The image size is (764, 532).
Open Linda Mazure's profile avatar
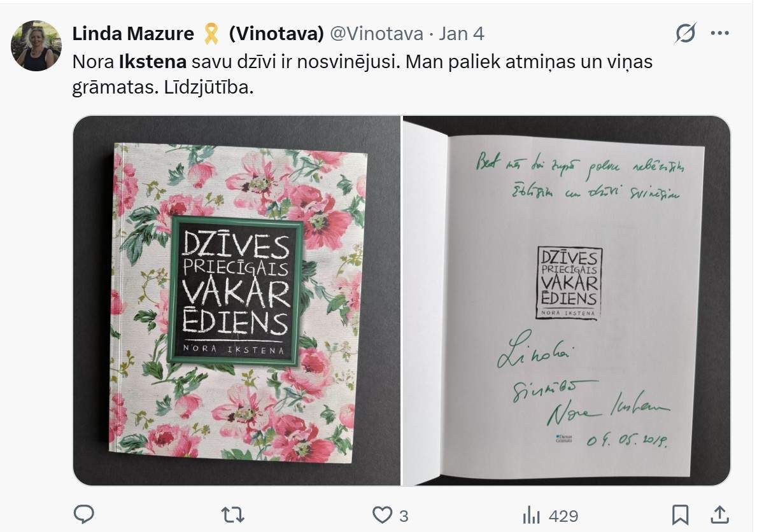(36, 45)
